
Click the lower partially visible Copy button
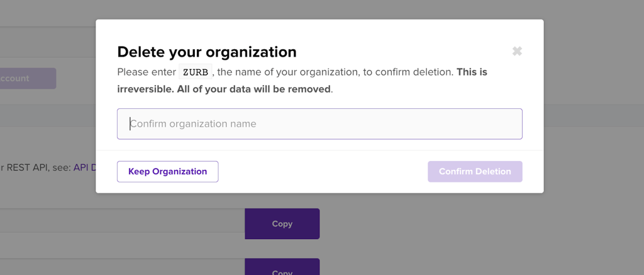click(x=282, y=269)
